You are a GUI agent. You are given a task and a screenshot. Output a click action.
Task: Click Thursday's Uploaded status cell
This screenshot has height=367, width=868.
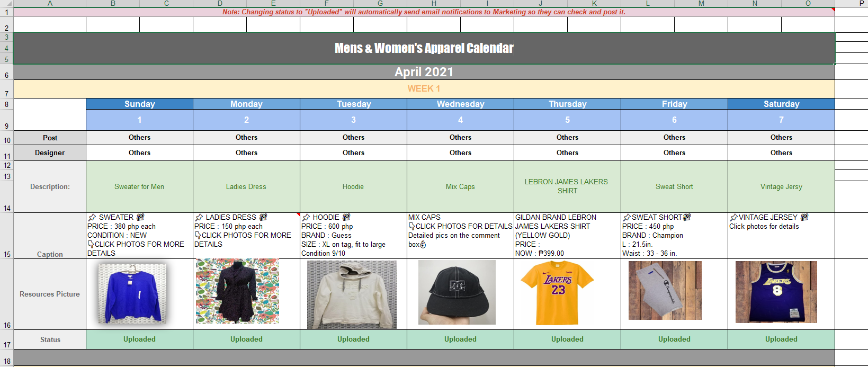568,339
